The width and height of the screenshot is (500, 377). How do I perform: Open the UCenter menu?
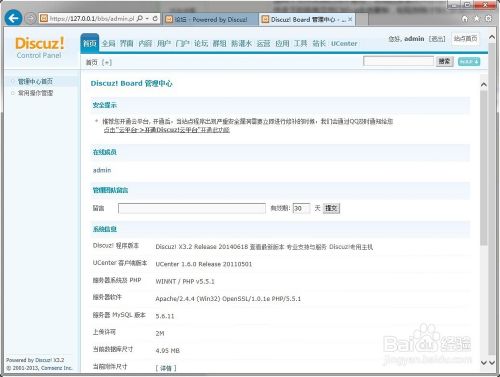click(x=344, y=43)
